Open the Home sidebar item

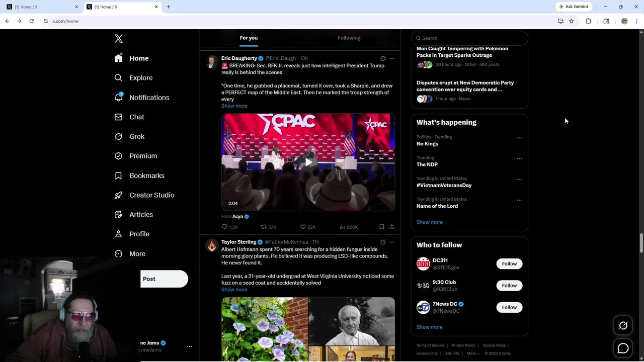(x=132, y=58)
